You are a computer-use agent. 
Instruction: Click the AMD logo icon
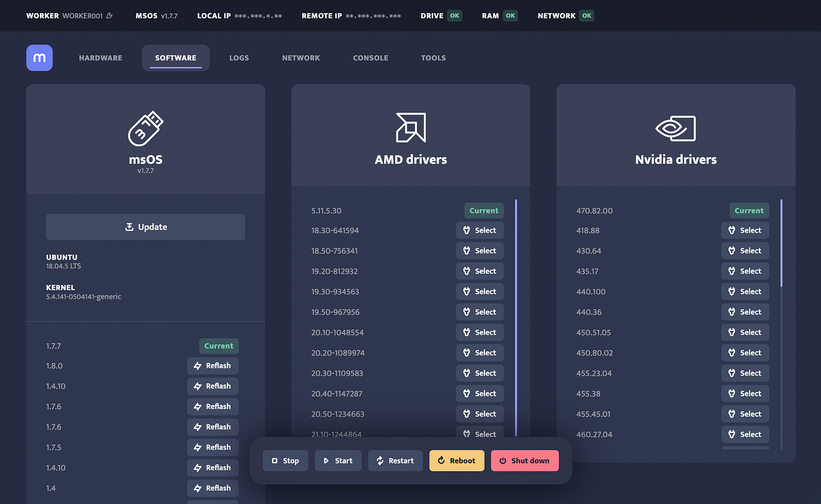click(x=411, y=128)
